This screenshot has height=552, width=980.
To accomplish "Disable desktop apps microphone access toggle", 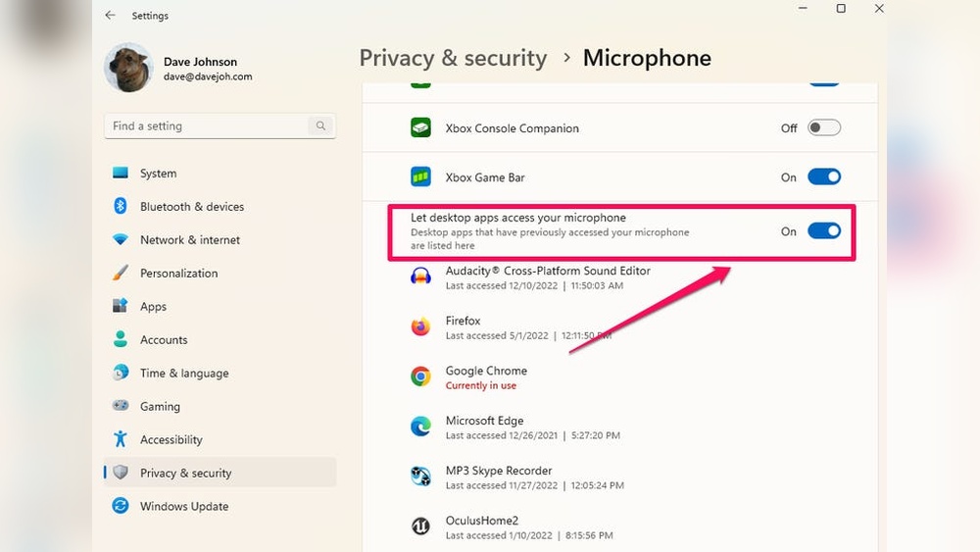I will coord(824,230).
